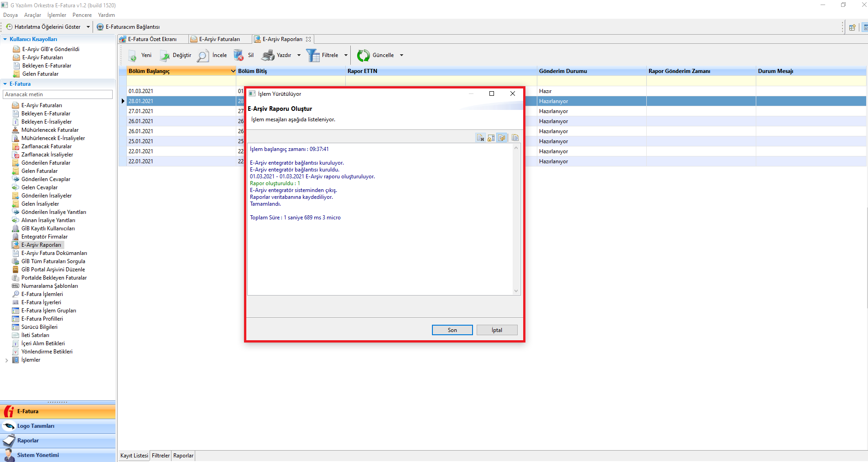Image resolution: width=868 pixels, height=462 pixels.
Task: Click the Filtrele funnel icon
Action: pyautogui.click(x=313, y=56)
